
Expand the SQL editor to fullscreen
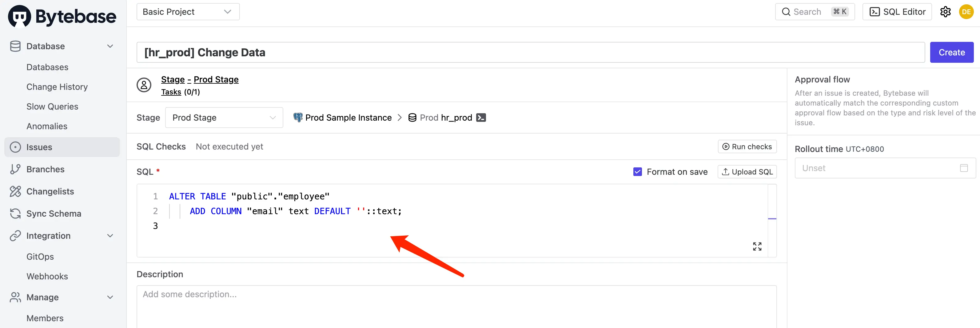757,246
